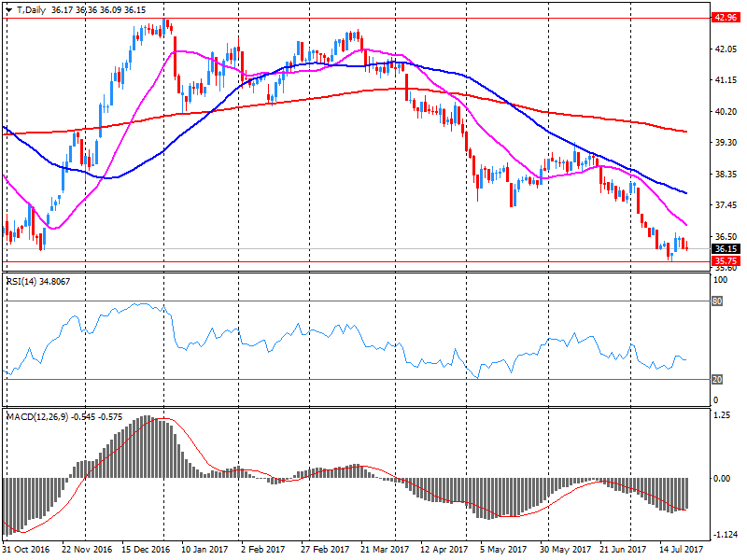
Task: Click the MACD 1.25 scale value
Action: (722, 415)
